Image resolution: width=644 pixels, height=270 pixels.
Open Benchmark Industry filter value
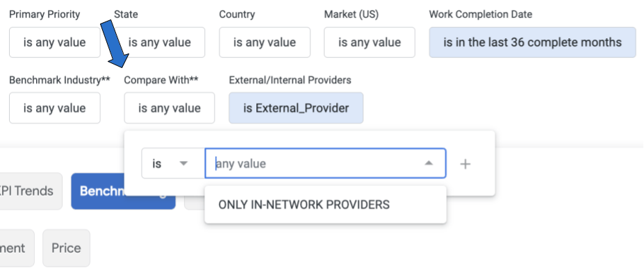point(55,108)
